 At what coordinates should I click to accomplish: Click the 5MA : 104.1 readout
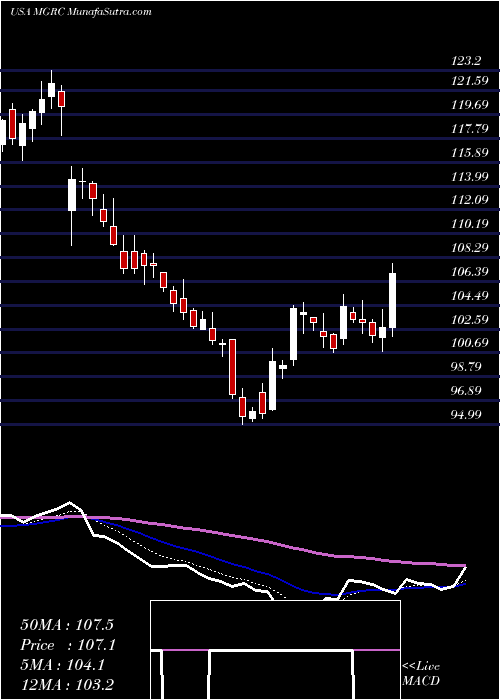[x=62, y=665]
